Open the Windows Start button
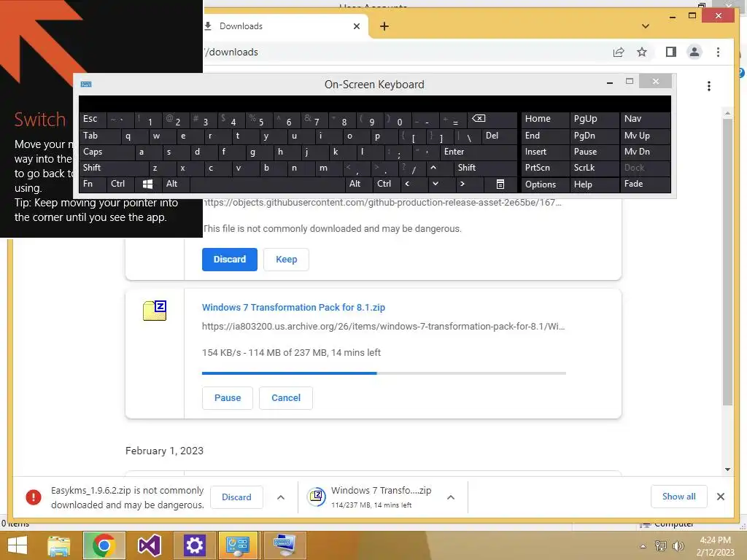Screen dimensions: 747x560 [x=18, y=545]
